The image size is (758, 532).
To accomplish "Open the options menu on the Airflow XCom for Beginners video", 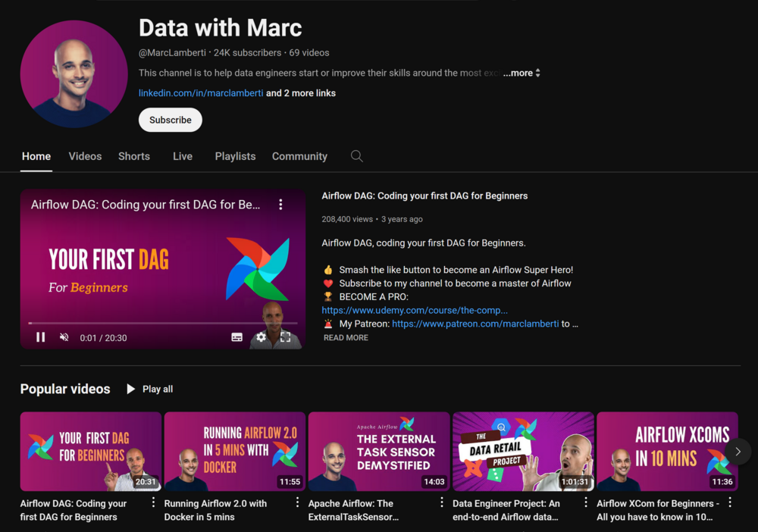I will click(x=729, y=502).
